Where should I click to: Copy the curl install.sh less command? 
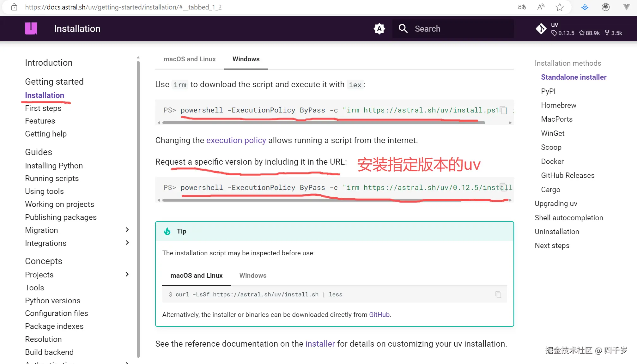[498, 294]
